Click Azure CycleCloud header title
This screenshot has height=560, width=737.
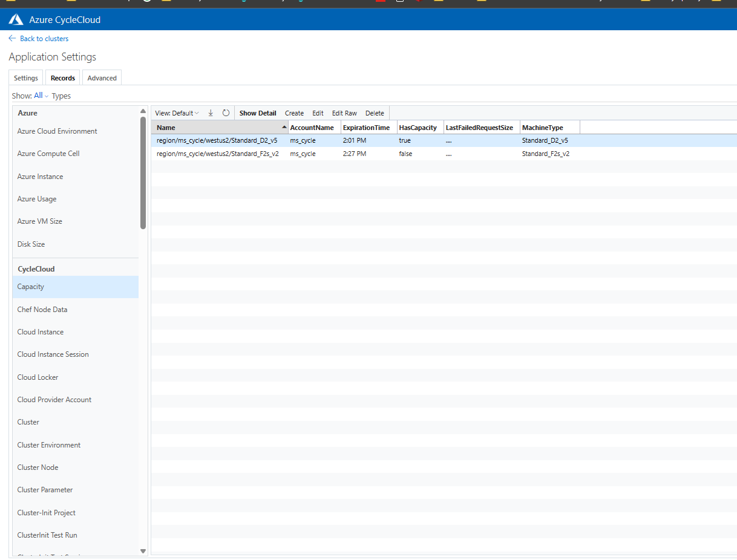(x=65, y=20)
